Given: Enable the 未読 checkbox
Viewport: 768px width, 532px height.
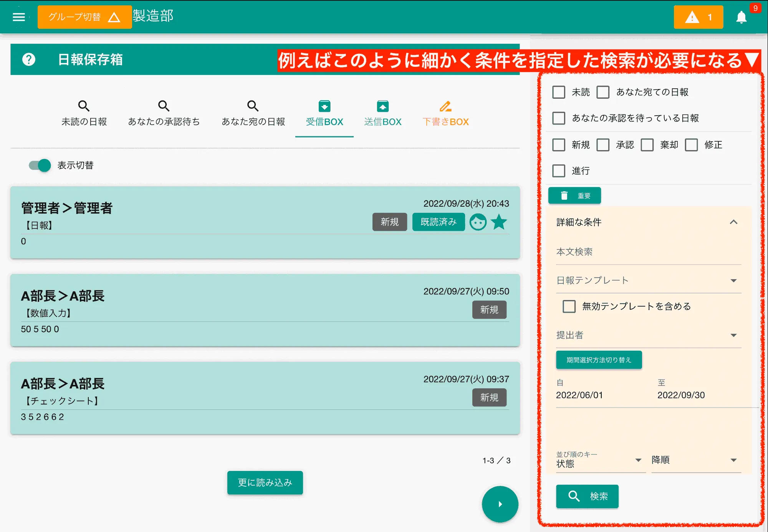Looking at the screenshot, I should point(558,92).
